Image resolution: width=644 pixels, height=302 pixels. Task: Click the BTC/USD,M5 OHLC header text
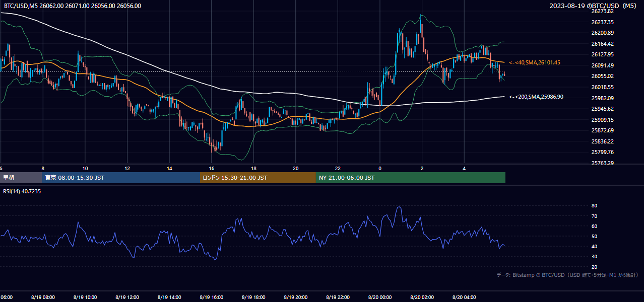73,6
